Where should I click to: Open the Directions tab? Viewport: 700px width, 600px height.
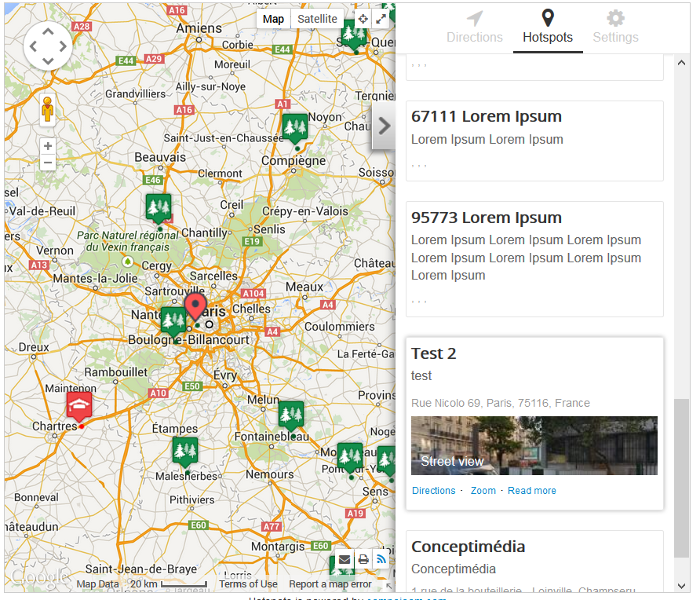475,27
